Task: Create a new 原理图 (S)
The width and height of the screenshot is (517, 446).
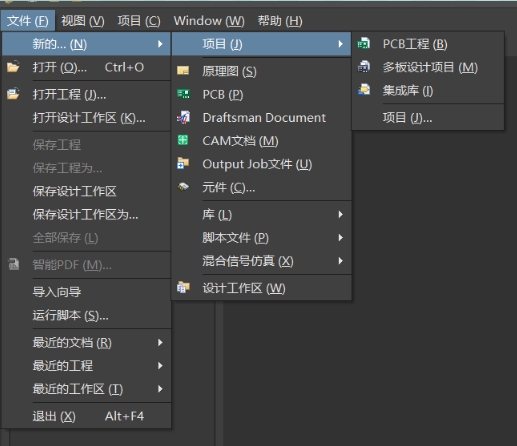Action: (261, 71)
